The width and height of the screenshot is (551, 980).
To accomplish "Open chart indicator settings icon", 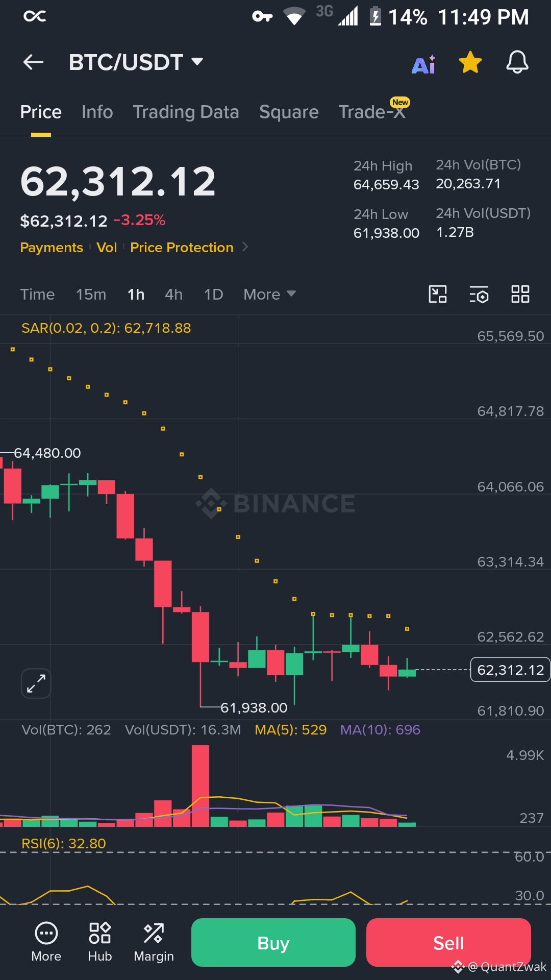I will (479, 294).
